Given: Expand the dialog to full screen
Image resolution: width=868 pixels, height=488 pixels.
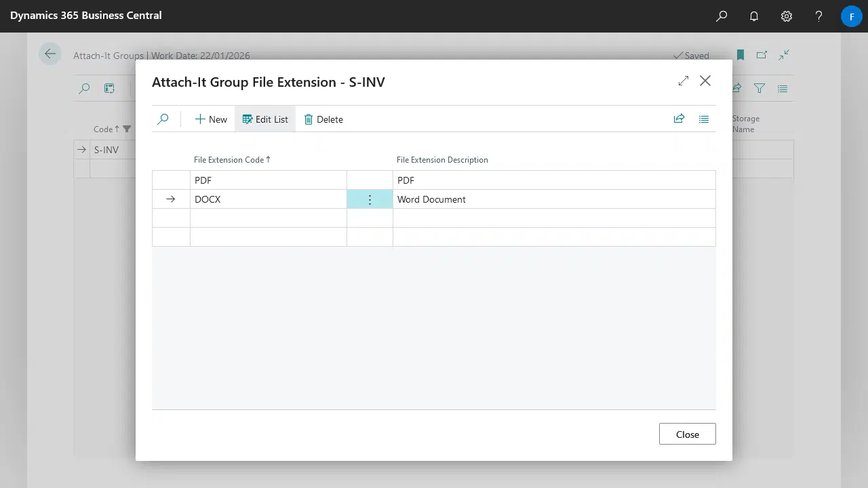Looking at the screenshot, I should pos(684,81).
